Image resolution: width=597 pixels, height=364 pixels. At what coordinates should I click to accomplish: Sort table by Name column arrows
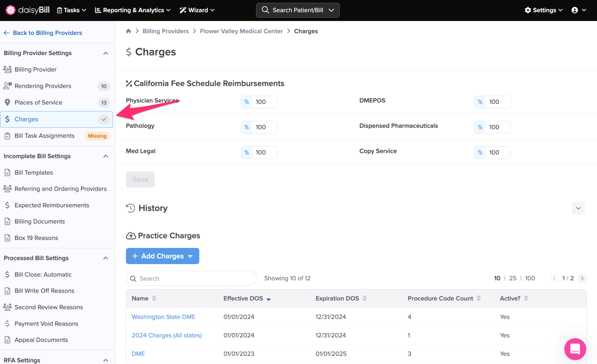(x=154, y=298)
